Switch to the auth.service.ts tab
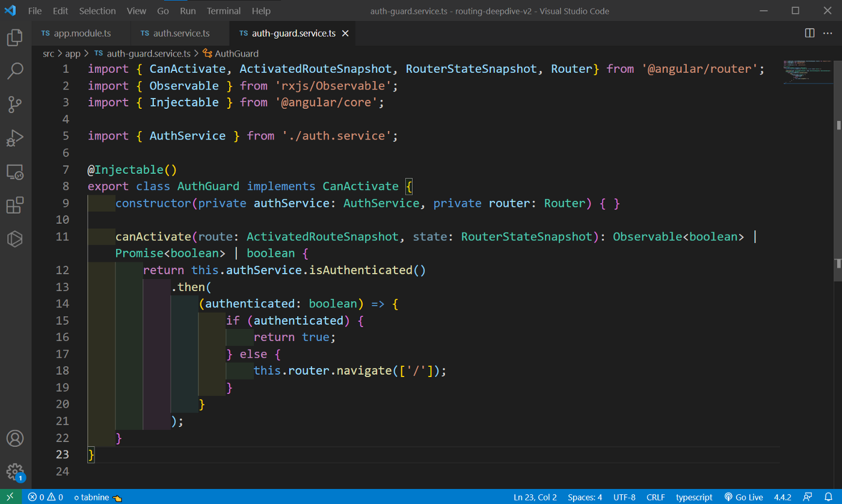 [180, 34]
